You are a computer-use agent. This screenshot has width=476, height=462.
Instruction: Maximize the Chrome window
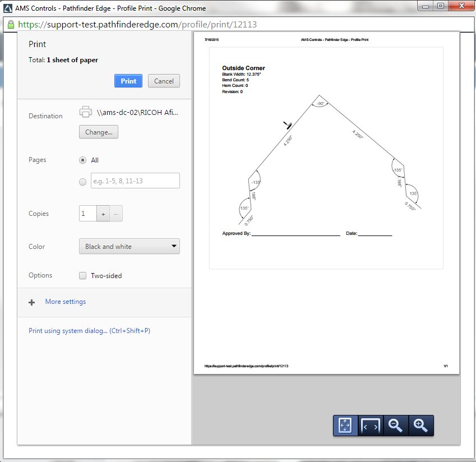pos(441,6)
